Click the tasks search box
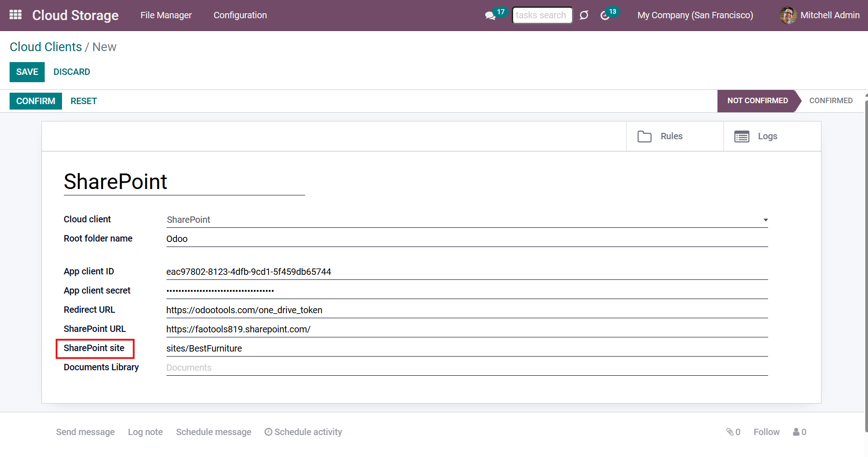The height and width of the screenshot is (457, 868). point(542,15)
